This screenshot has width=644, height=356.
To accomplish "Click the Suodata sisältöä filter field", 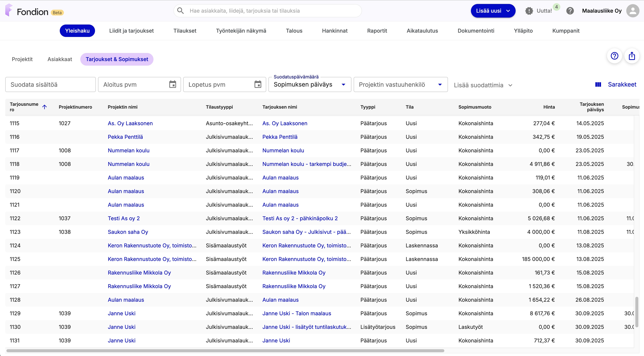I will [50, 84].
